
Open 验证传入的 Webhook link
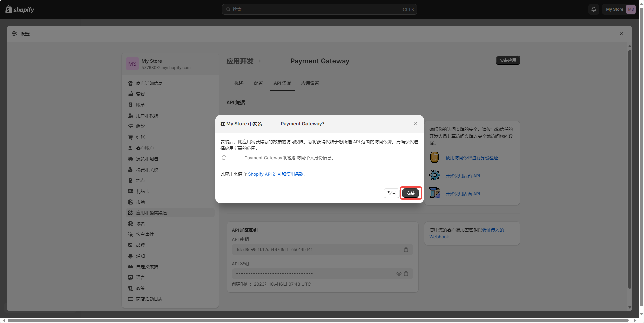(x=466, y=233)
